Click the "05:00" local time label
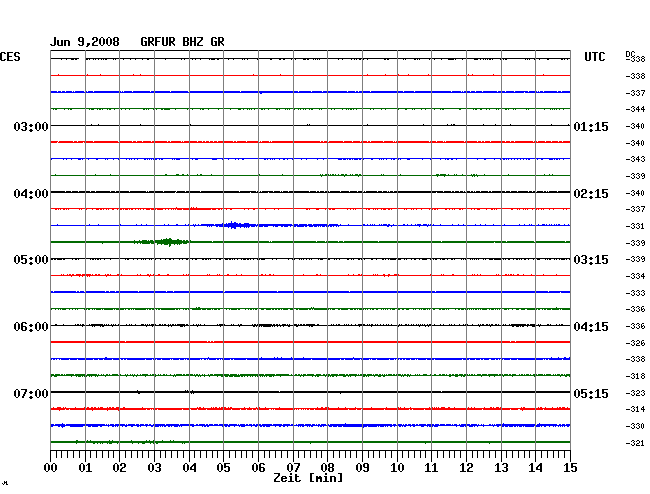Image resolution: width=650 pixels, height=494 pixels. pos(31,260)
